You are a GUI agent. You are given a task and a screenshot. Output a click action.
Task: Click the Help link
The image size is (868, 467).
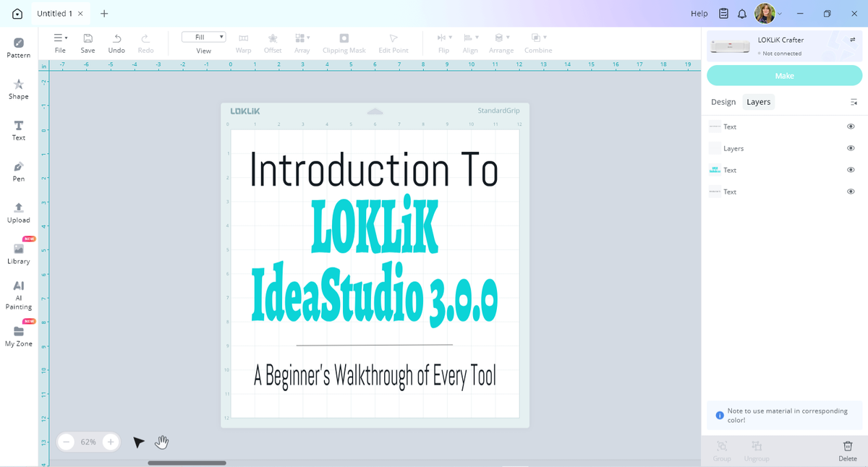[x=699, y=14]
